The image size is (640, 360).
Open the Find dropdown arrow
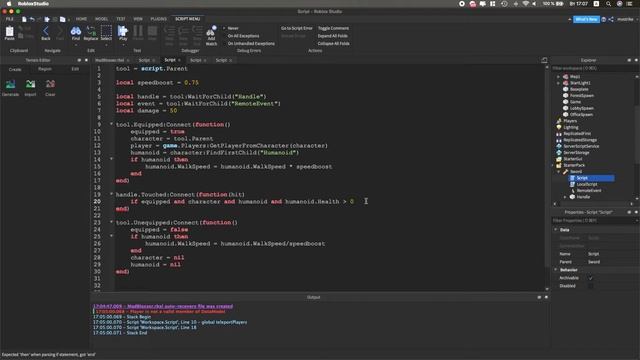(x=76, y=44)
